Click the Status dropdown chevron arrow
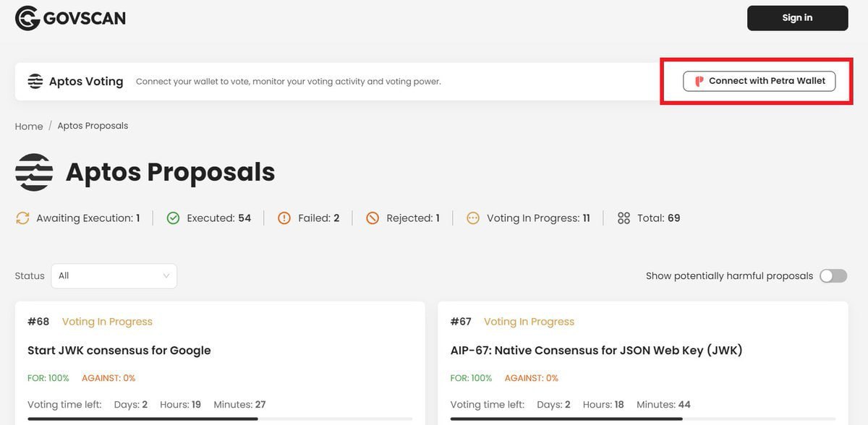 166,276
